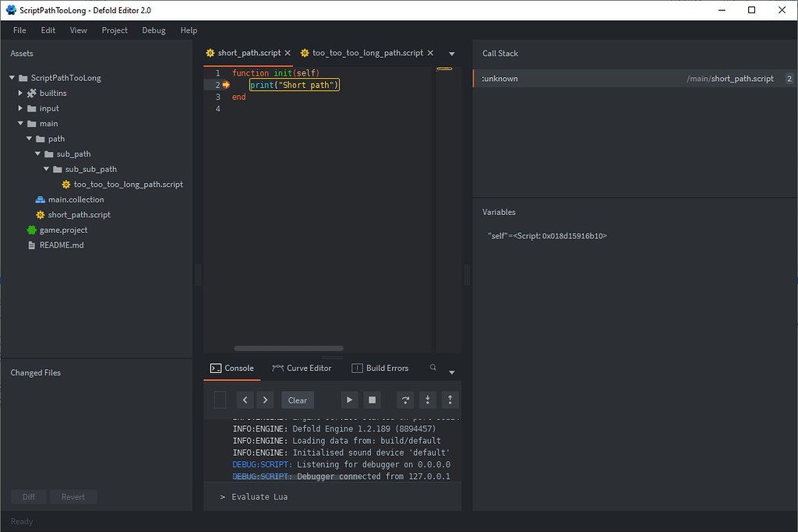Click the next console navigation arrow

pos(265,400)
